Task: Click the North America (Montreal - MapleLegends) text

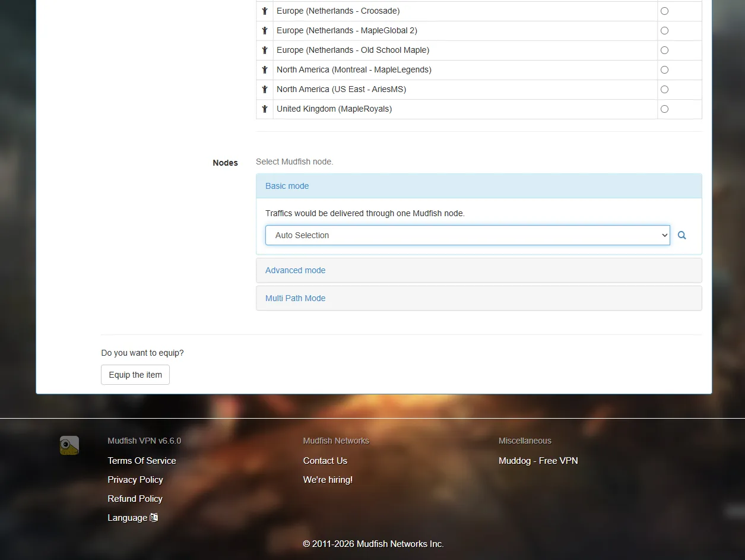Action: pos(354,69)
